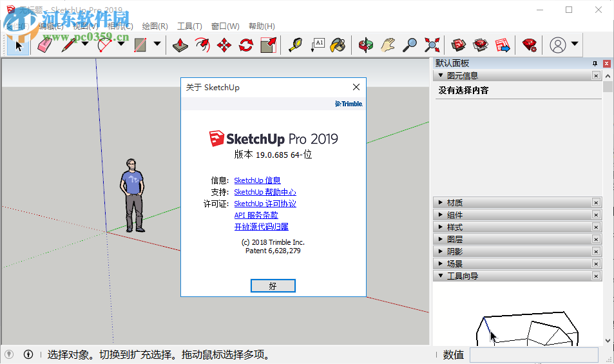Open the 工具(T) menu

(x=189, y=26)
